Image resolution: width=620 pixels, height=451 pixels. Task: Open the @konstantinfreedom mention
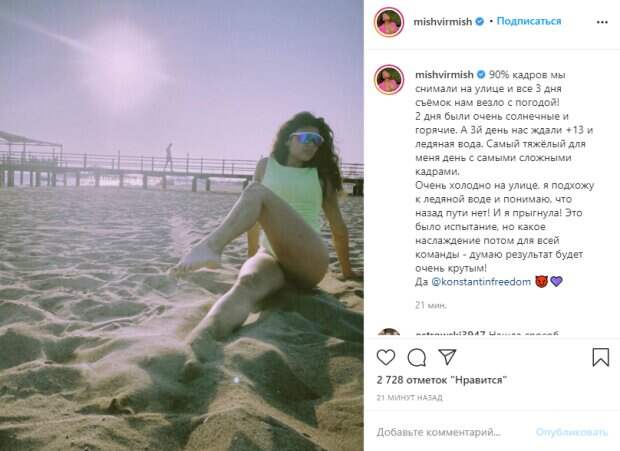pyautogui.click(x=481, y=282)
